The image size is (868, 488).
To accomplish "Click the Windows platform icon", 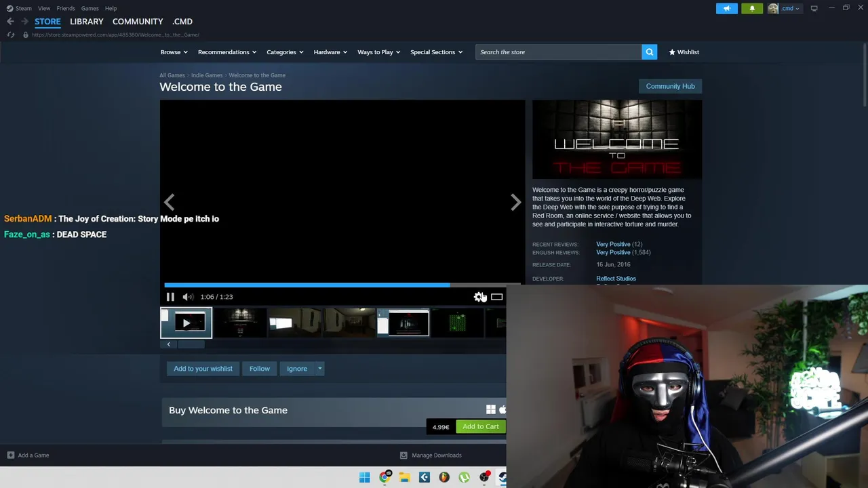I will pos(491,409).
